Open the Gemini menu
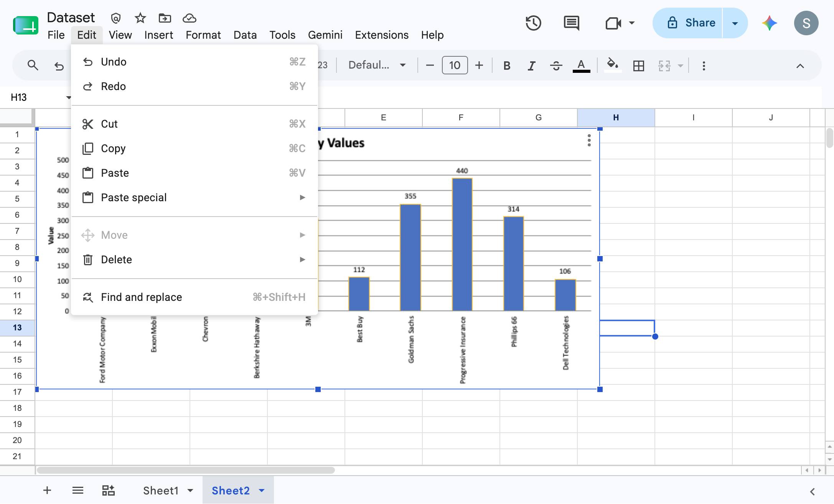Screen dimensions: 834x504 click(x=325, y=35)
